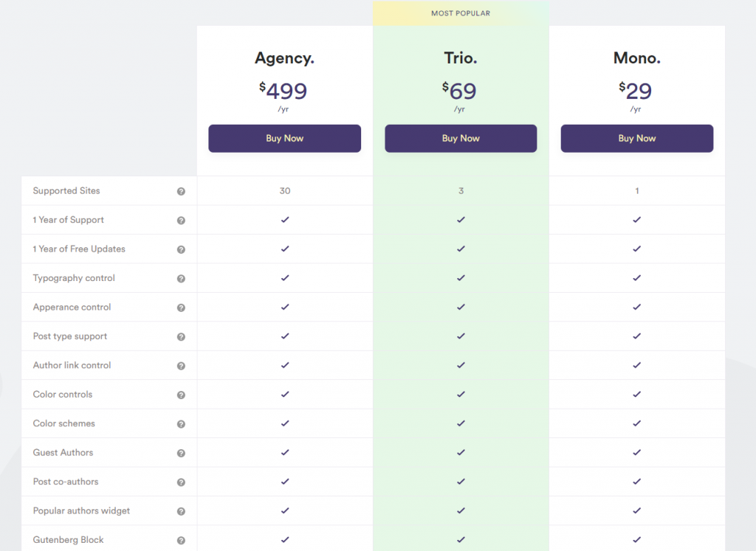Viewport: 756px width, 551px height.
Task: Buy the Agency plan at $499
Action: 284,138
